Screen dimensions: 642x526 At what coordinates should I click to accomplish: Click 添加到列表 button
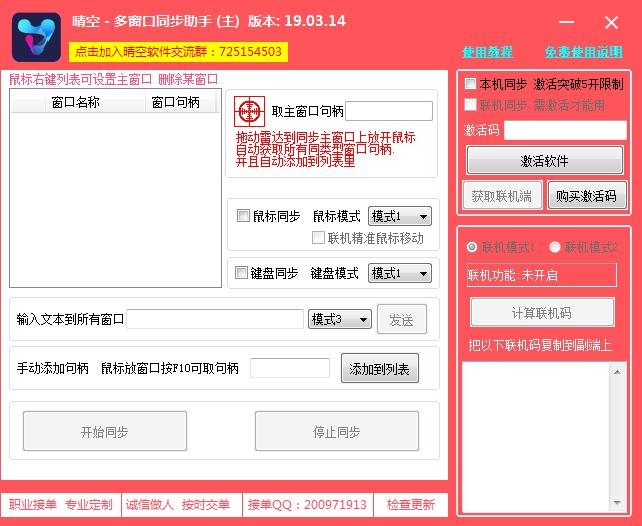pos(379,369)
